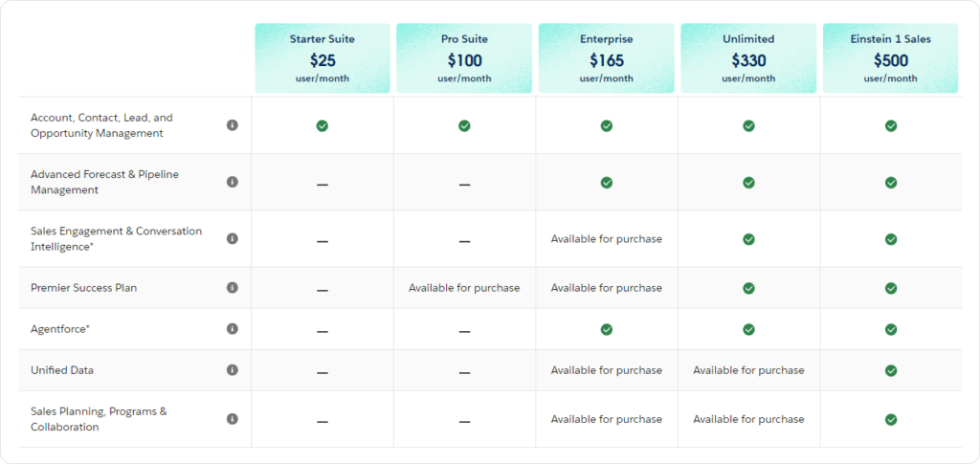Select the Einstein 1 Sales $500 plan header
The height and width of the screenshot is (464, 980).
point(891,58)
